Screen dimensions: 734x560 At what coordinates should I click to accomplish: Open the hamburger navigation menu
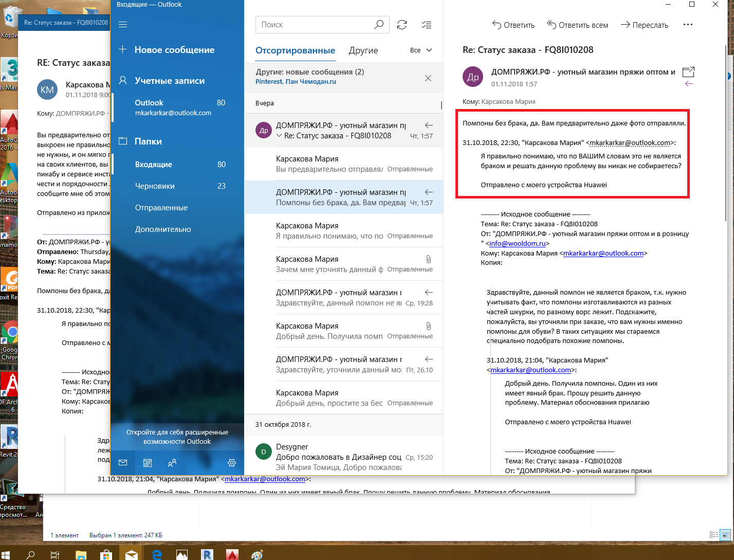coord(123,24)
